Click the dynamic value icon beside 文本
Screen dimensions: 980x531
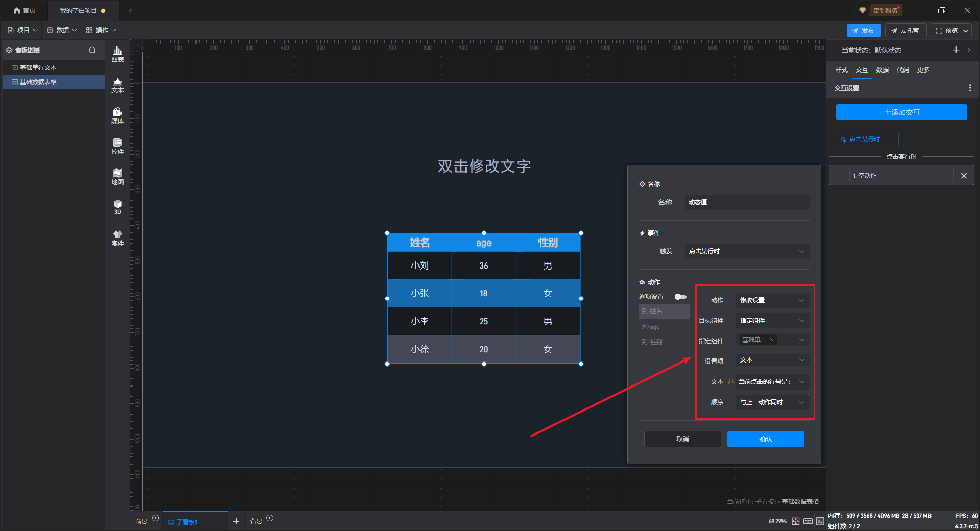[x=730, y=382]
